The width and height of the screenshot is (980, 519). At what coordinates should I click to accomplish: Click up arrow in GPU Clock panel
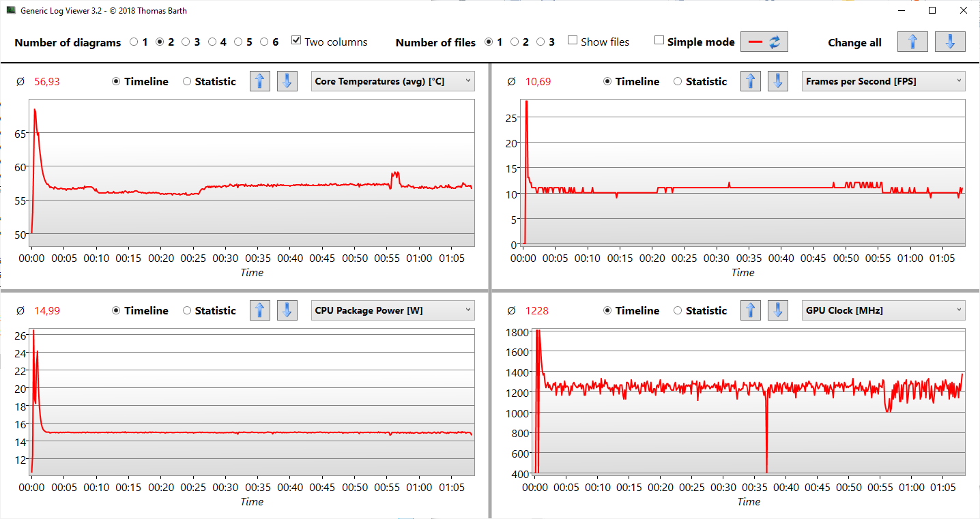(751, 310)
